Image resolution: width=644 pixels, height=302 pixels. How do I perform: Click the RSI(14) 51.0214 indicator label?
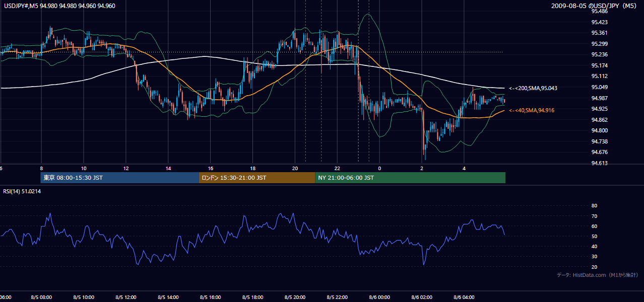(x=22, y=191)
